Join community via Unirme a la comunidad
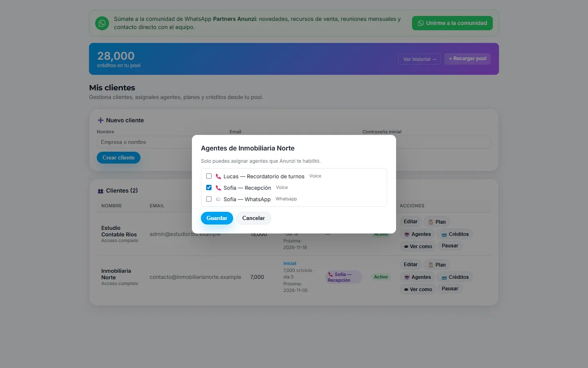The image size is (588, 368). [x=452, y=23]
